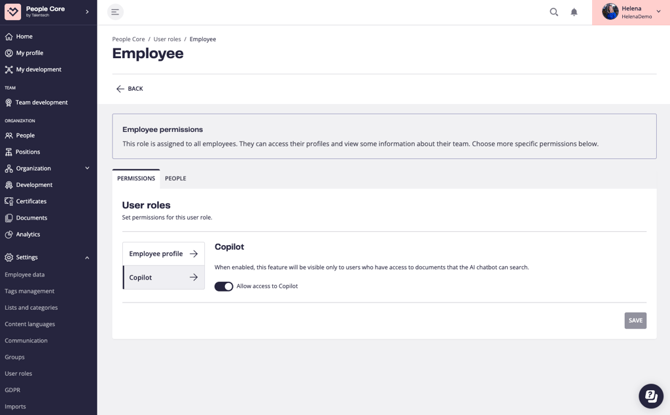Open the notifications bell
Screen dimensions: 670x415
[574, 12]
